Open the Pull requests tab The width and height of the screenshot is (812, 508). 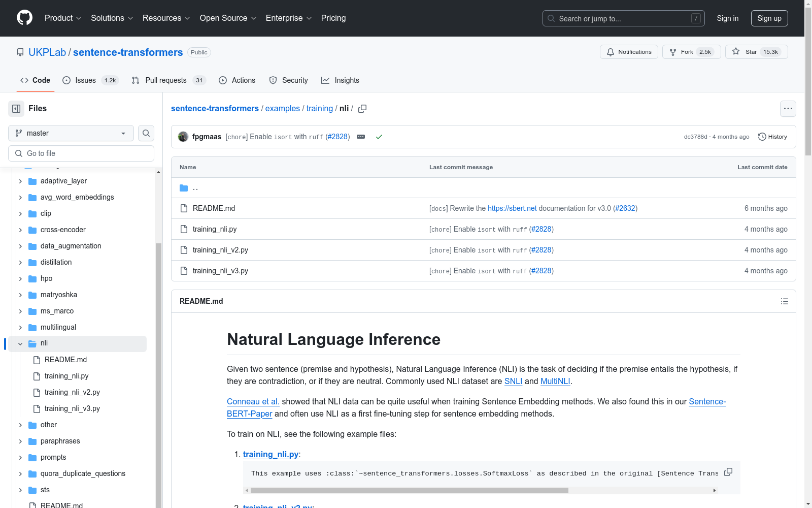click(x=168, y=80)
